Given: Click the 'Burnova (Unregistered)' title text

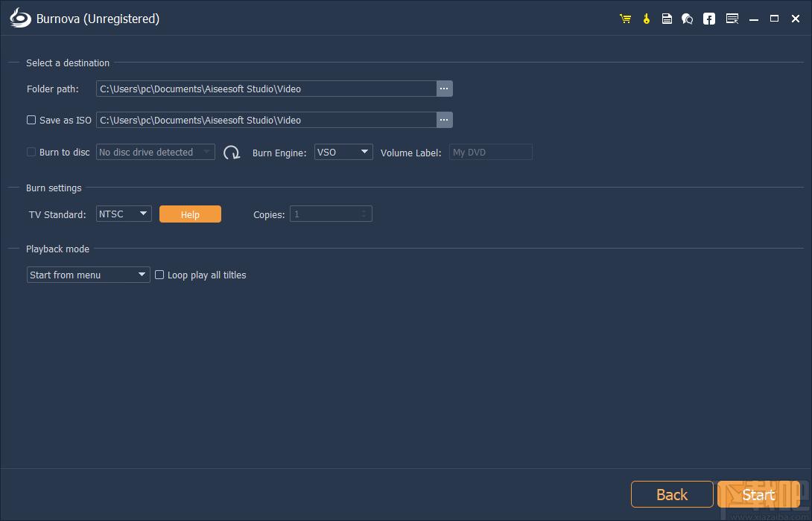Looking at the screenshot, I should click(x=98, y=19).
